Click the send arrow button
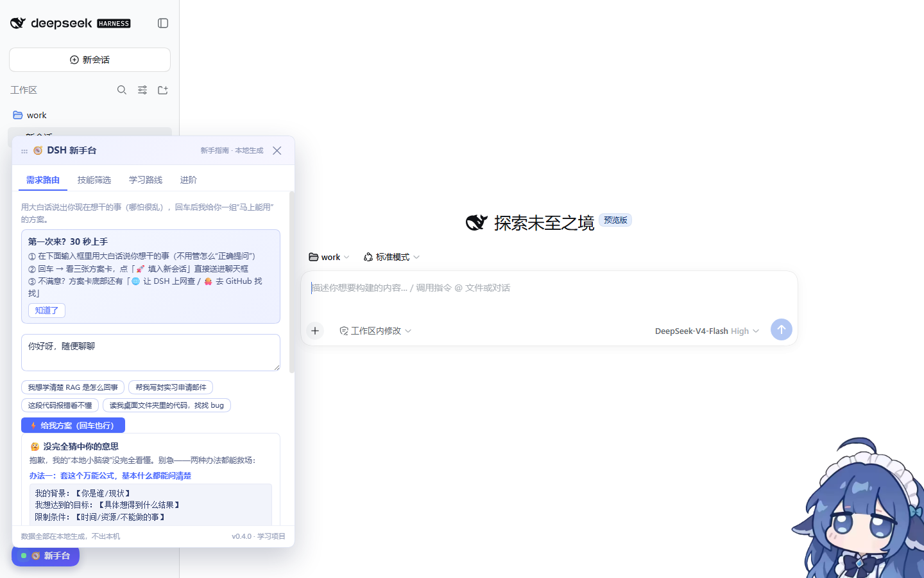Screen dimensions: 924x578 (x=782, y=329)
